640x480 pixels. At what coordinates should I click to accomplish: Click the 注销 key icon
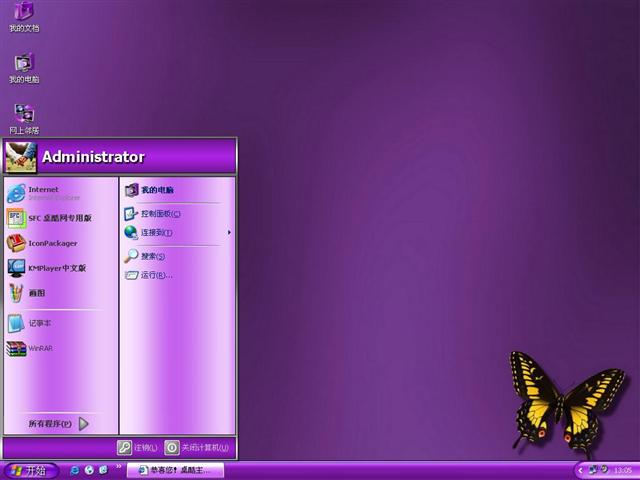tap(124, 448)
